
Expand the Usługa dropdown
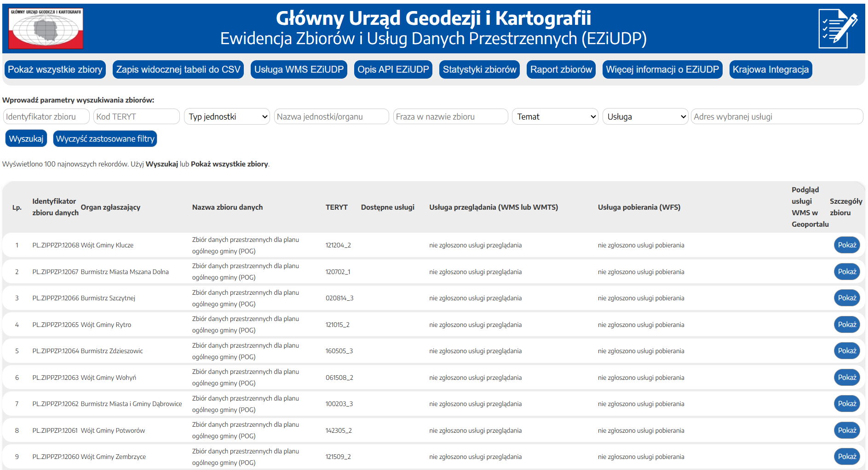[645, 116]
